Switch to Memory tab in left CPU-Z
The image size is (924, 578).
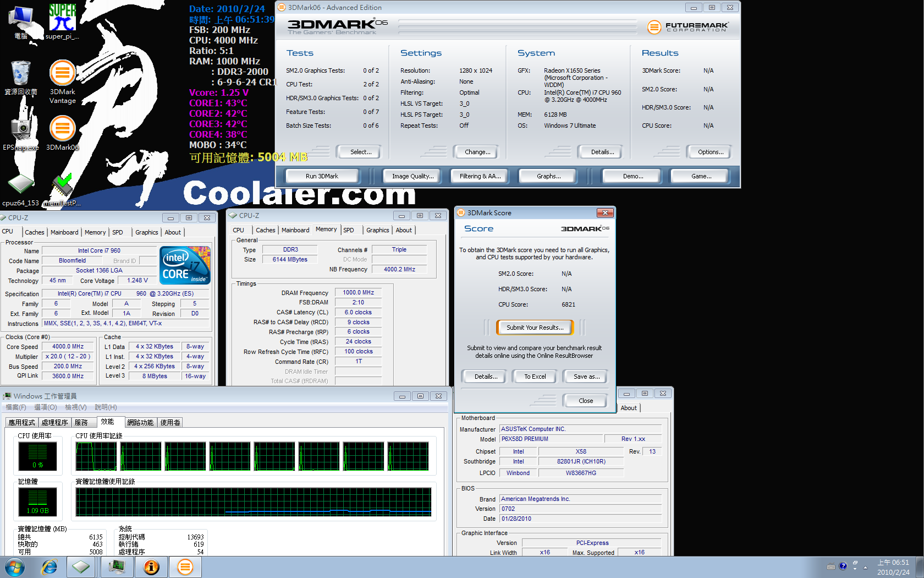95,232
